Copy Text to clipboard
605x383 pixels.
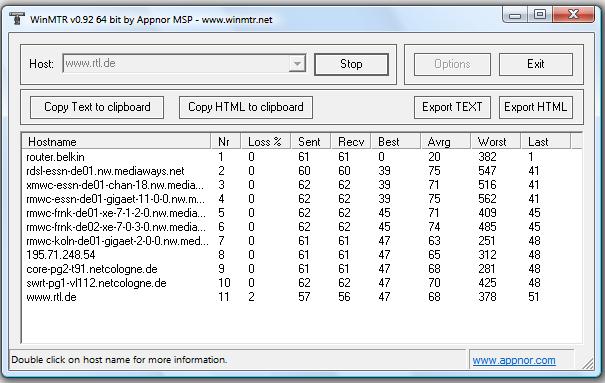[x=97, y=107]
